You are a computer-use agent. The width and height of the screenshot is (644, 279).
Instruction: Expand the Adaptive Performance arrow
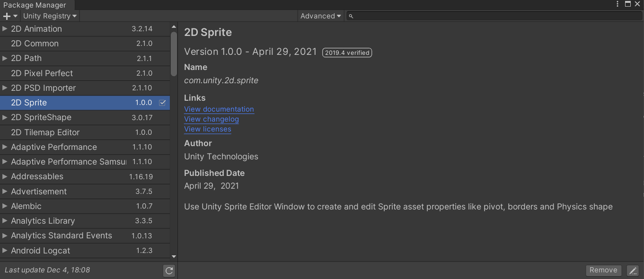[5, 147]
